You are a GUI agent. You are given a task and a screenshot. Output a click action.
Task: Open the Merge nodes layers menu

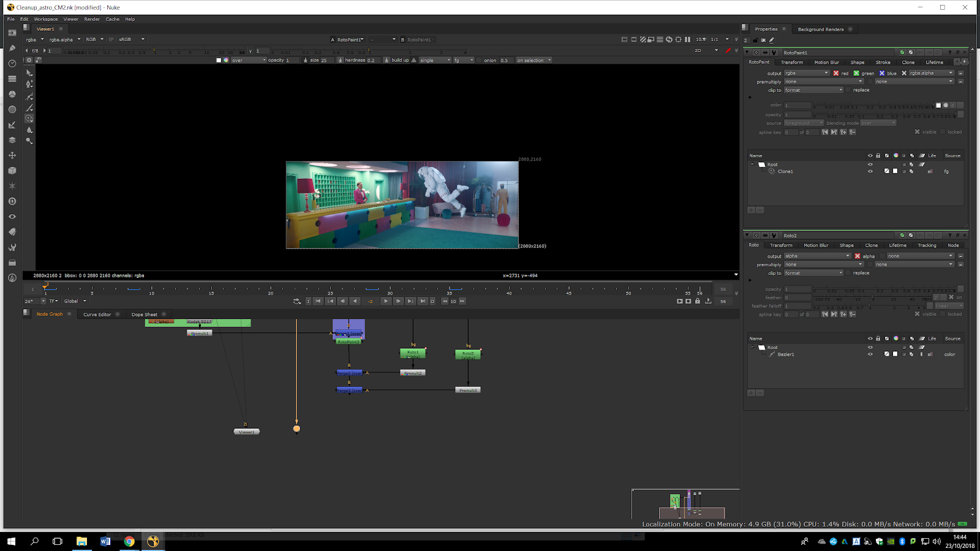click(12, 140)
